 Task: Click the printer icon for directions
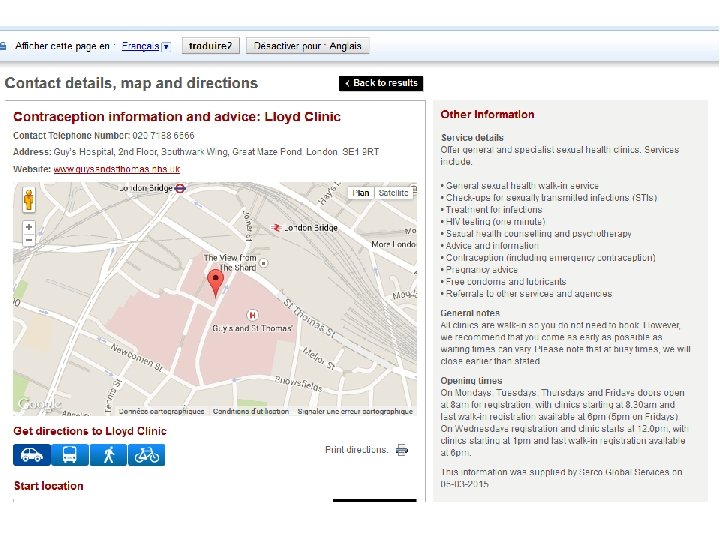point(402,450)
